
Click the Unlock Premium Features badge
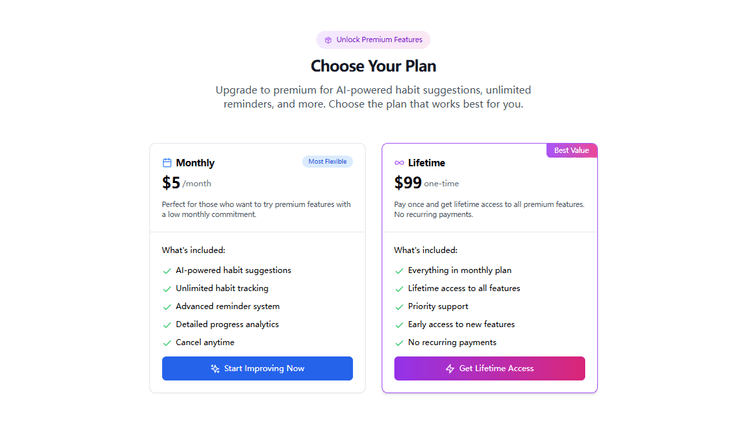tap(374, 40)
